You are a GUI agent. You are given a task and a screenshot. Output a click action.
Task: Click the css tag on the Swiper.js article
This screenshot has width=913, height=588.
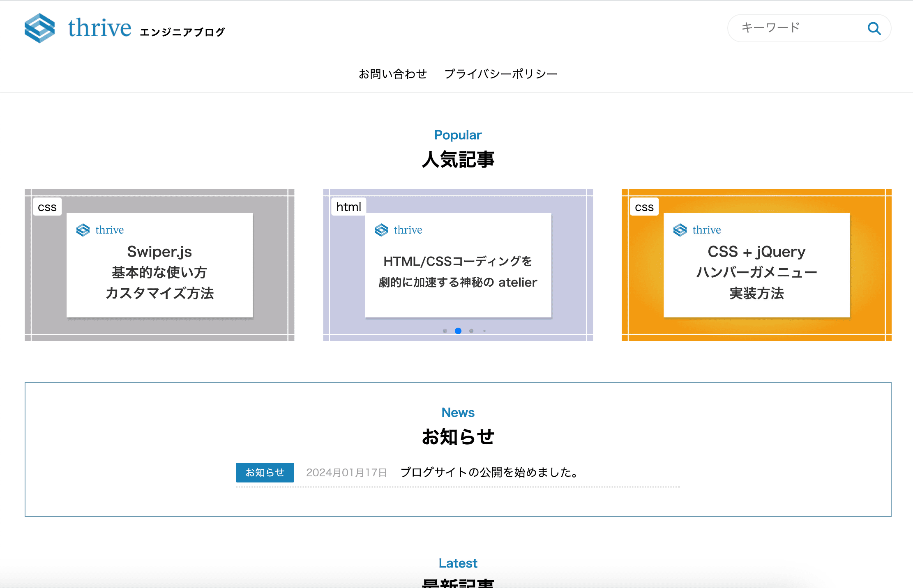point(47,207)
